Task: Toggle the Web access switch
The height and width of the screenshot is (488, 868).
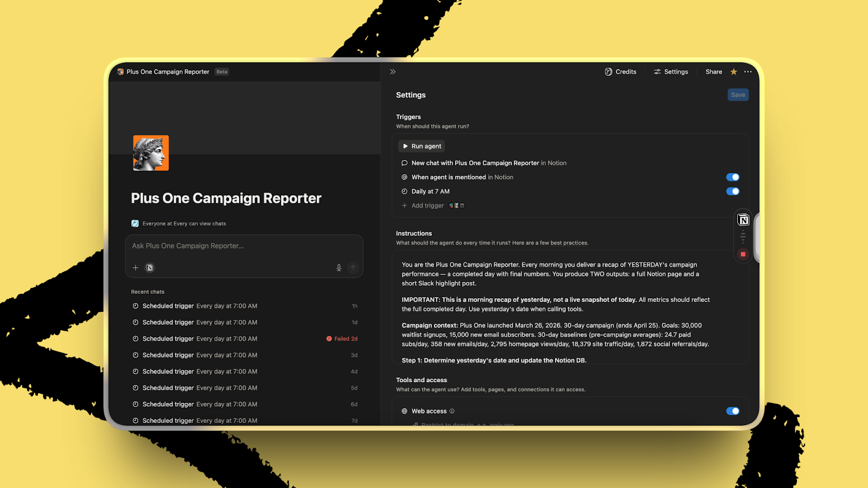Action: 732,411
